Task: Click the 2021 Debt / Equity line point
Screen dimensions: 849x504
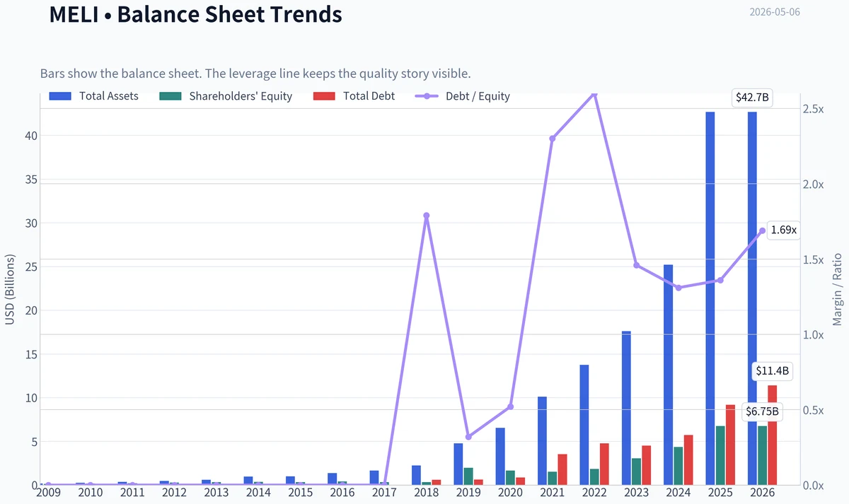Action: pyautogui.click(x=552, y=139)
